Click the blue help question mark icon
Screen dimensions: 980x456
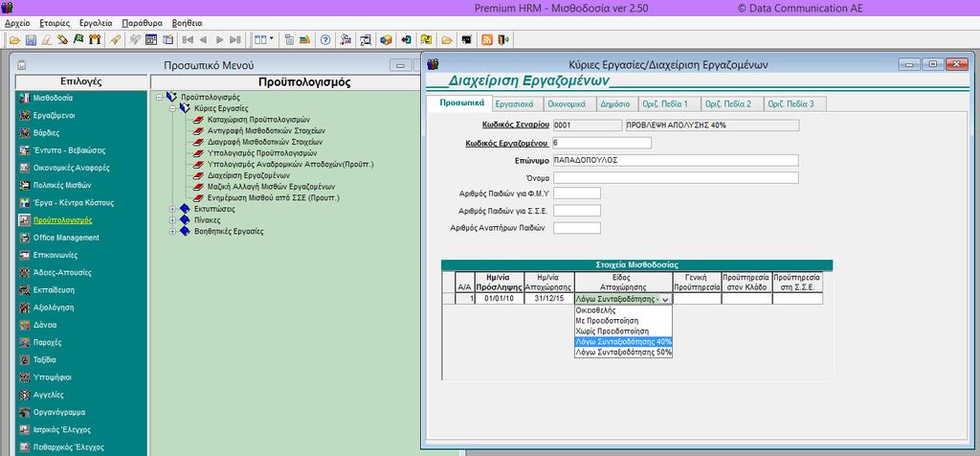tap(325, 39)
